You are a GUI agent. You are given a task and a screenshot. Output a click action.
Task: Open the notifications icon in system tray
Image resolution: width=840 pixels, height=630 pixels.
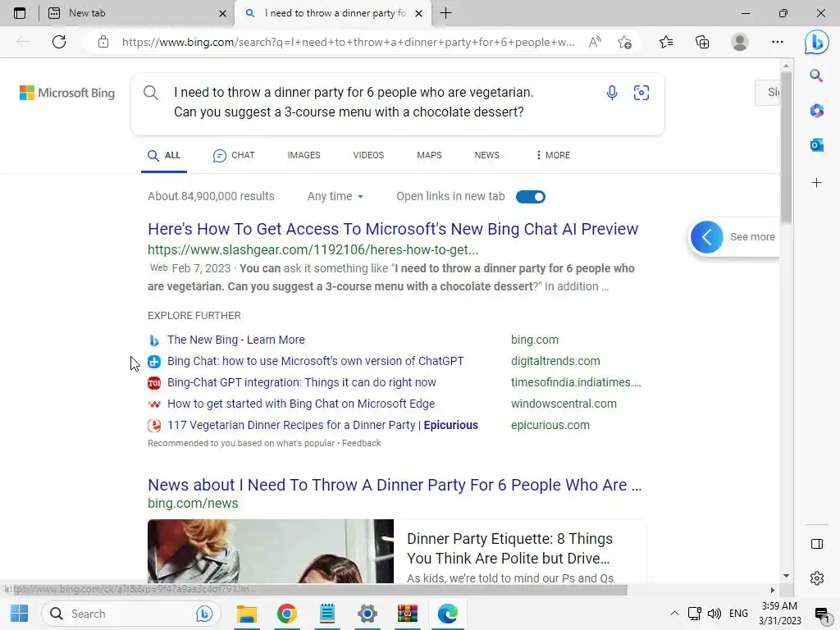(x=821, y=614)
